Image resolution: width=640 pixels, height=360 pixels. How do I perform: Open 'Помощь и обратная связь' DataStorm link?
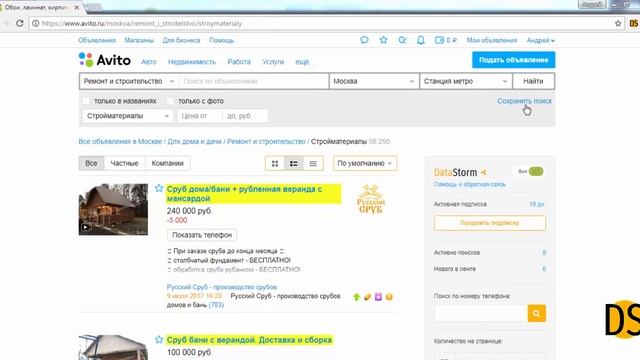[470, 184]
